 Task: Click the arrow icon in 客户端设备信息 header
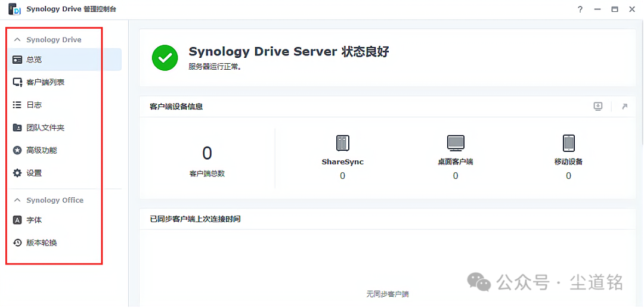(x=624, y=107)
